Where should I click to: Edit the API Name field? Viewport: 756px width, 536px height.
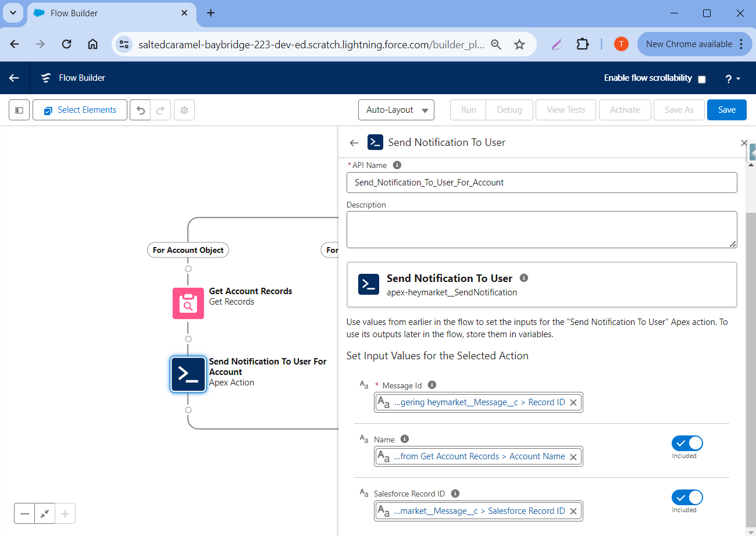coord(541,183)
